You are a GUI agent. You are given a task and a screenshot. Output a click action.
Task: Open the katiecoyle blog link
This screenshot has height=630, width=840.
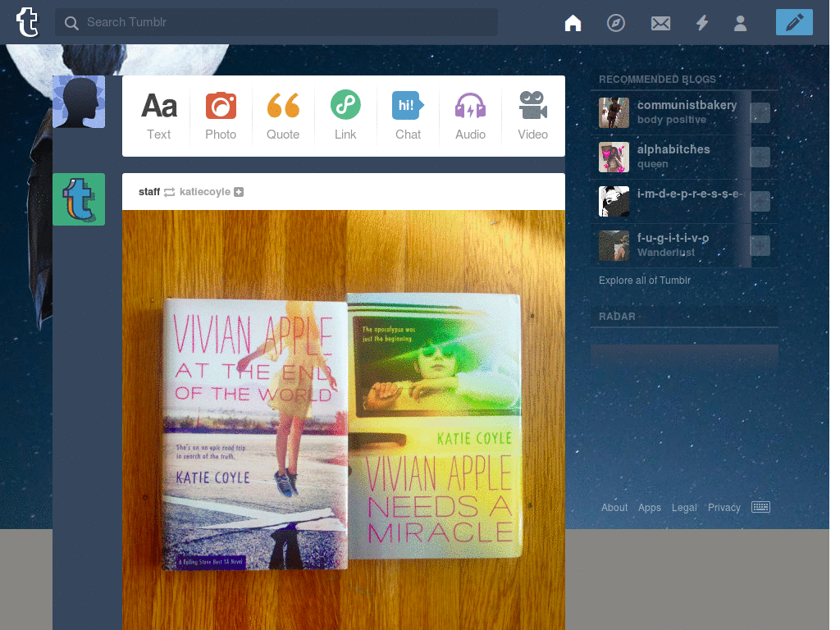204,192
